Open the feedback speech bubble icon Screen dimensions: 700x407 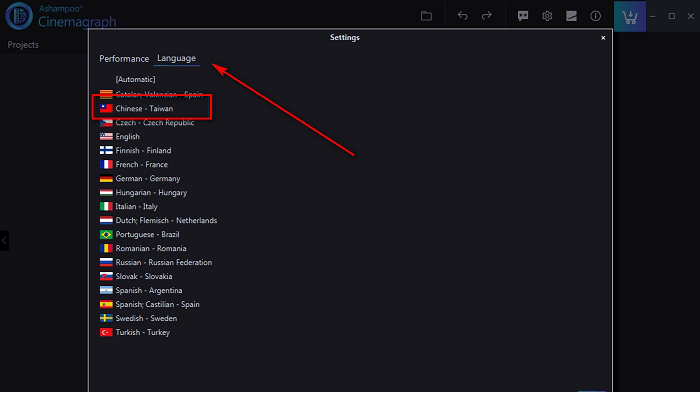[523, 16]
